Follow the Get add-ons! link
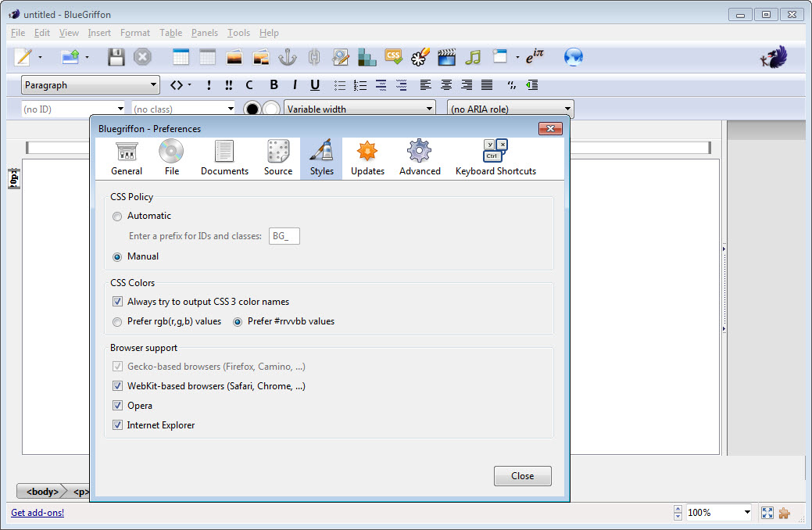This screenshot has height=530, width=812. pyautogui.click(x=38, y=513)
